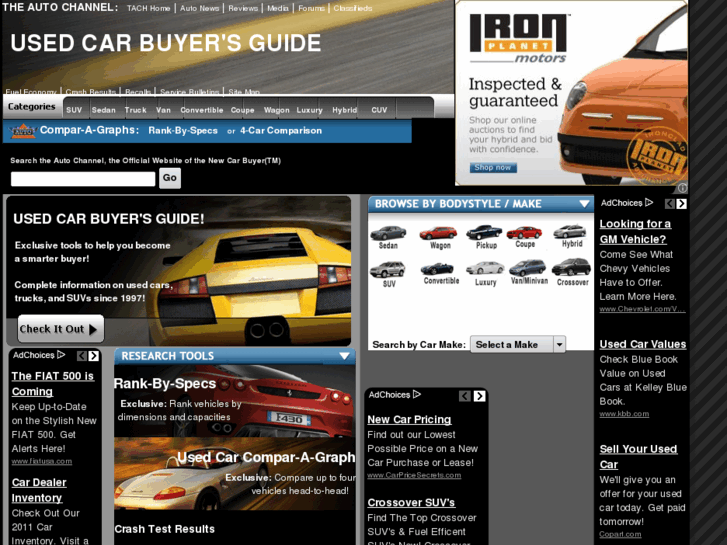Select the Convertible bodystyle car icon

coord(437,269)
